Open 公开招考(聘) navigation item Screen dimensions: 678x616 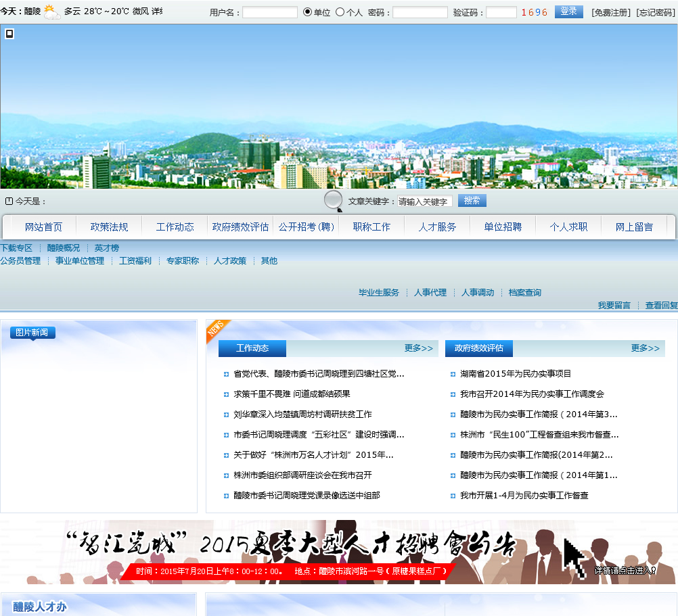pos(306,227)
